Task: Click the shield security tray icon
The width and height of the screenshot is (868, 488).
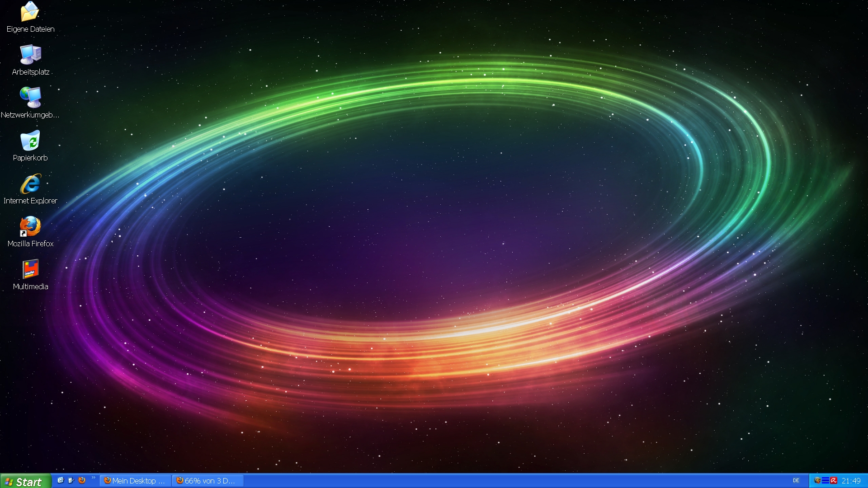Action: click(817, 480)
